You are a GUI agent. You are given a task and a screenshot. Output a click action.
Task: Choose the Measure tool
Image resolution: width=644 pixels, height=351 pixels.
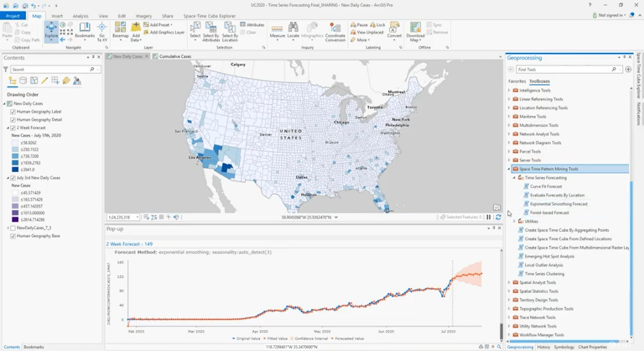[x=278, y=31]
